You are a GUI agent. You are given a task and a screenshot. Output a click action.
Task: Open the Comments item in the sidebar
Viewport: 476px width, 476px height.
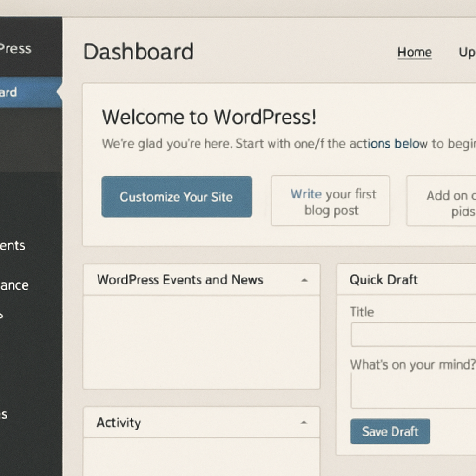[13, 245]
